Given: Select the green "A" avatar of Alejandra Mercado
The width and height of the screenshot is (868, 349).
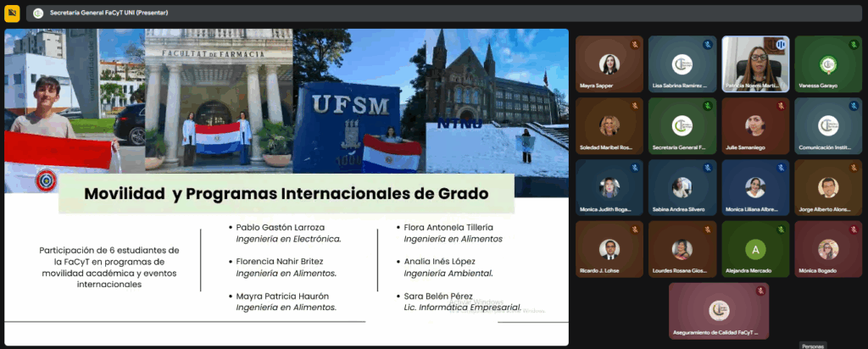Looking at the screenshot, I should tap(755, 249).
